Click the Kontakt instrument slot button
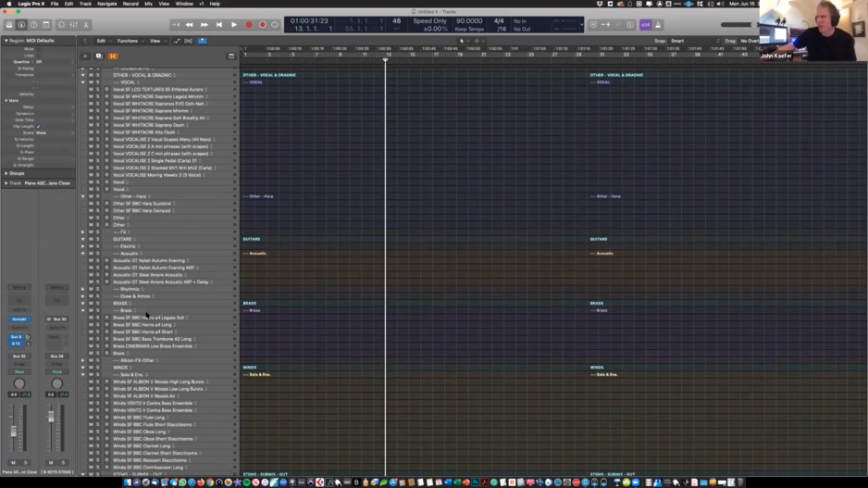 tap(19, 319)
